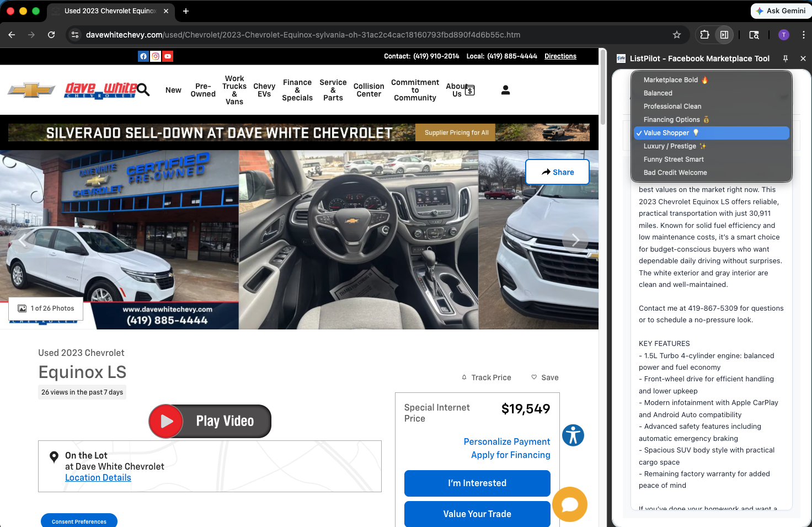This screenshot has height=527, width=812.
Task: Open the browser extensions puzzle icon
Action: coord(704,35)
